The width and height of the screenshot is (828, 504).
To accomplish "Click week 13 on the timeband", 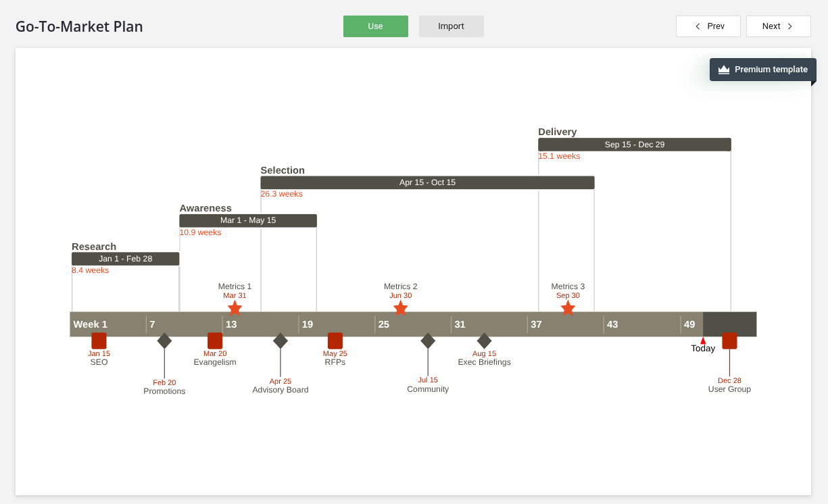I will tap(231, 324).
